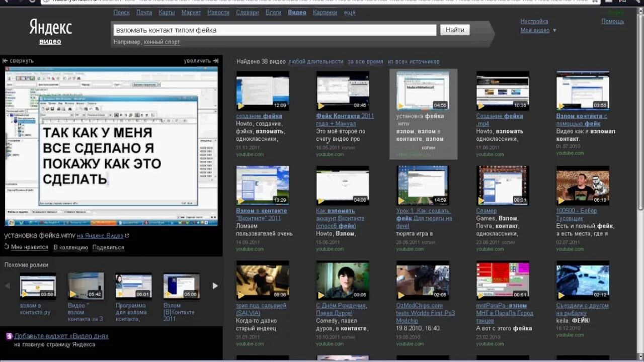Play the 100500 Бобёр Тусовщик 06:18 thumbnail

click(x=583, y=186)
